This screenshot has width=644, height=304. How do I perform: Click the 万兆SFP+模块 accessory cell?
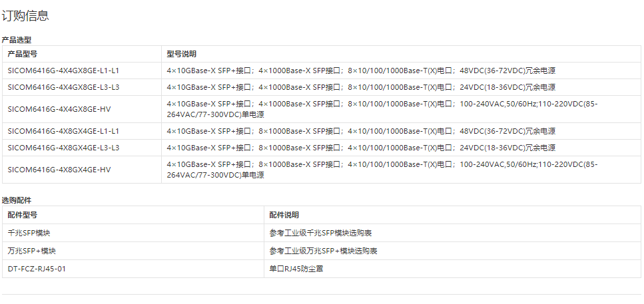click(31, 251)
